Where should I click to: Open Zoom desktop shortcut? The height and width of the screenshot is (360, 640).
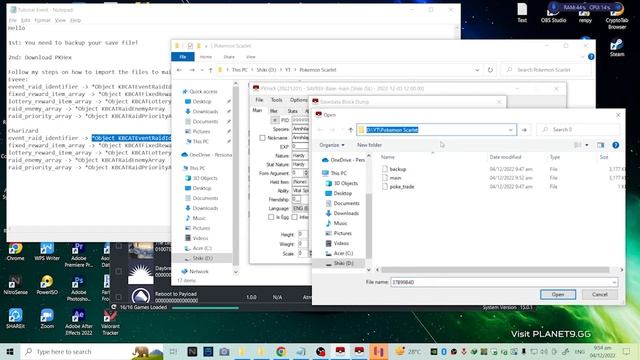tap(47, 319)
